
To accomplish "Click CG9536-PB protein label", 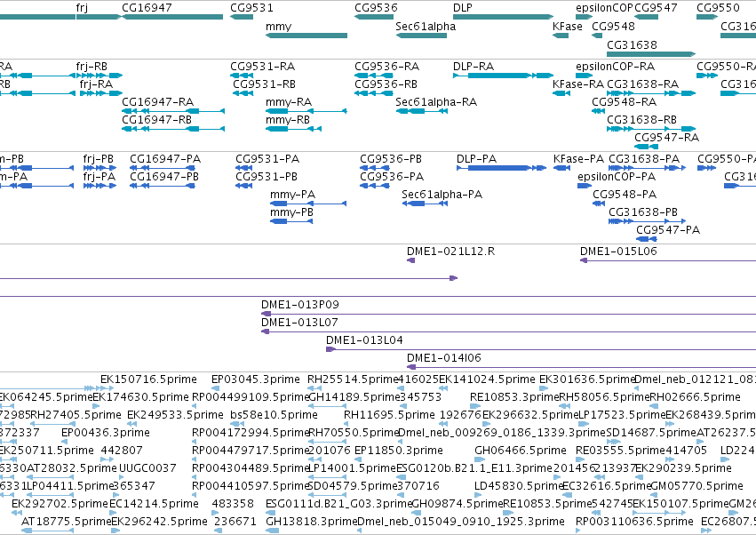I will (x=391, y=159).
